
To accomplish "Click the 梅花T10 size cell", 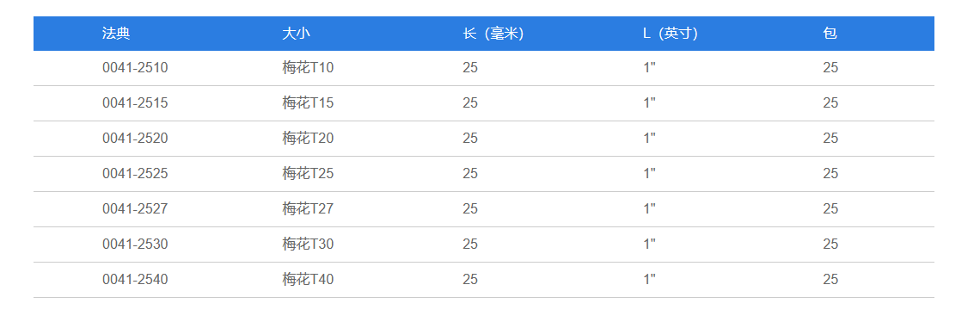I will point(308,68).
